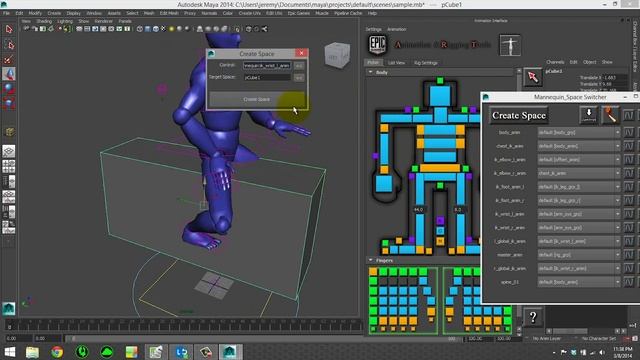Toggle viewport shadows

point(180,29)
